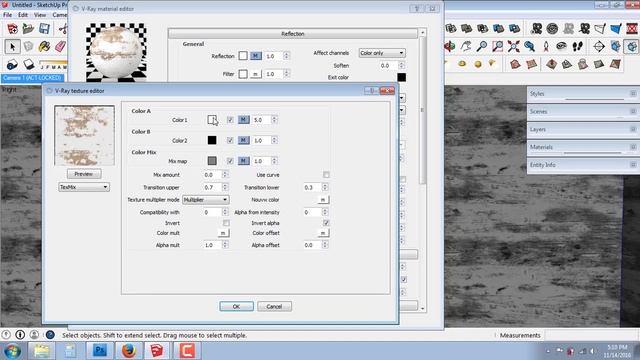The image size is (640, 360).
Task: Click the Preview button under texture thumbnail
Action: [84, 174]
